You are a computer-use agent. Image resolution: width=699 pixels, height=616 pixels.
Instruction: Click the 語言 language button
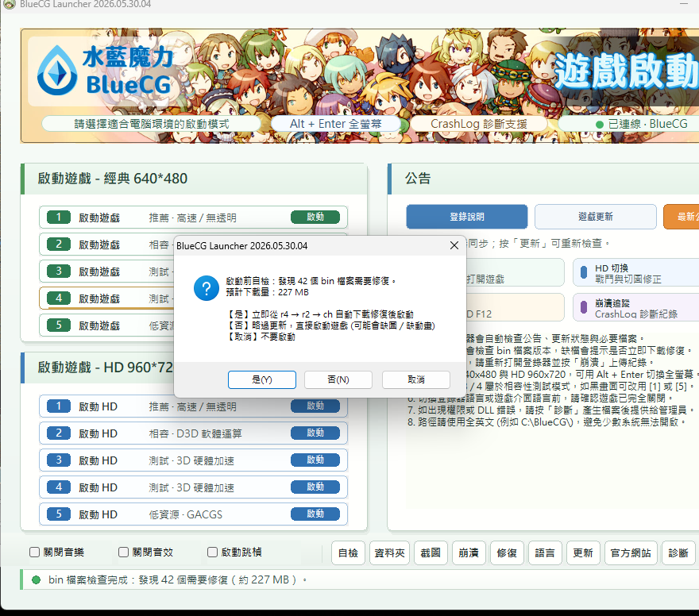[x=545, y=552]
